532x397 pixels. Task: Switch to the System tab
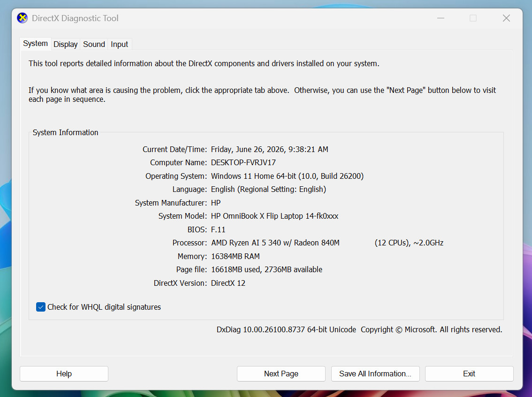pos(35,44)
